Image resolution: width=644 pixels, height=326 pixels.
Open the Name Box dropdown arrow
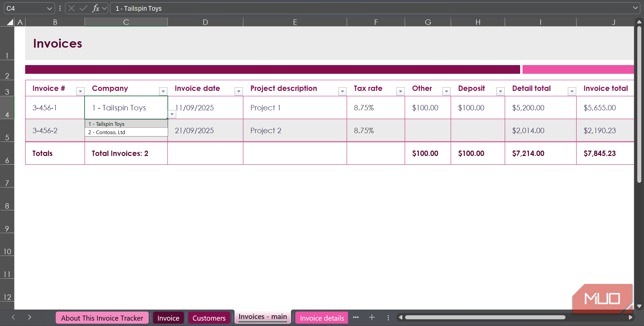click(49, 8)
